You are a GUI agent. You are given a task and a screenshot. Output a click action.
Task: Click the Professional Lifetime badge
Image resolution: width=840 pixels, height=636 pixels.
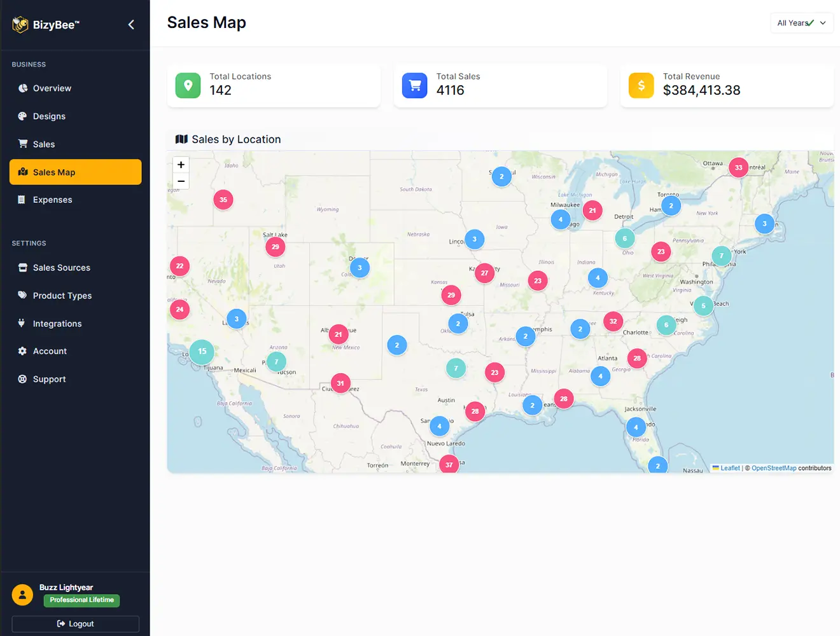(81, 600)
